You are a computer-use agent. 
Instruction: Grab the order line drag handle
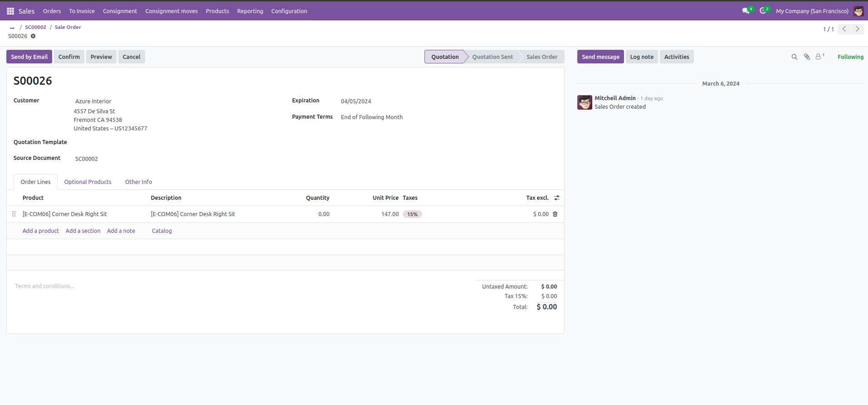click(14, 214)
